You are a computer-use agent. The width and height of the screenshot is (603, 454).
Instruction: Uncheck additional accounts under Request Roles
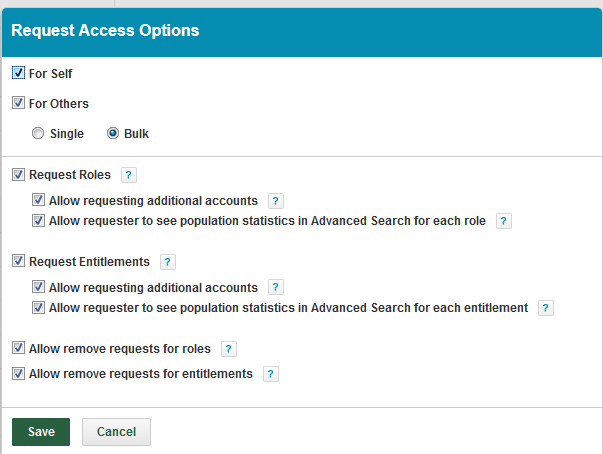38,200
